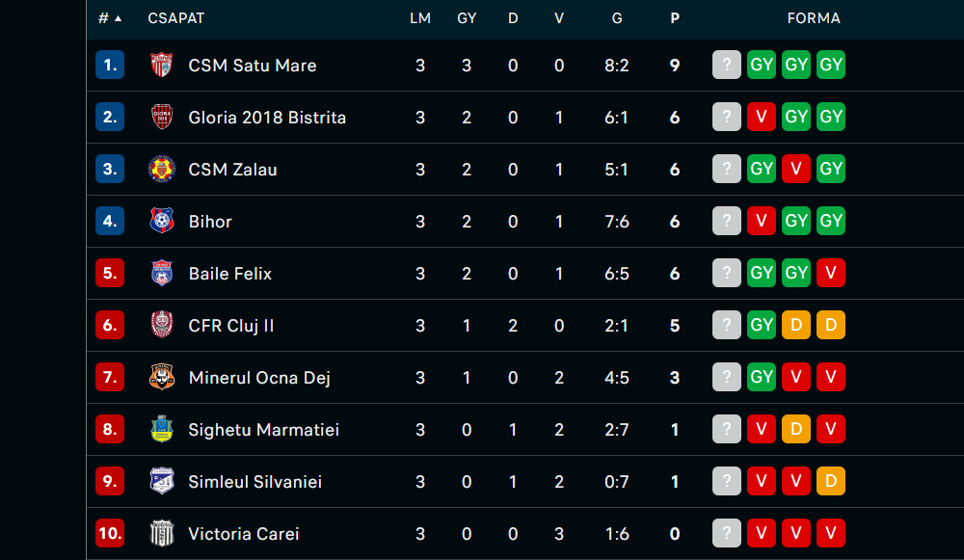Click the CSM Zalau club logo
The image size is (964, 560).
point(162,169)
